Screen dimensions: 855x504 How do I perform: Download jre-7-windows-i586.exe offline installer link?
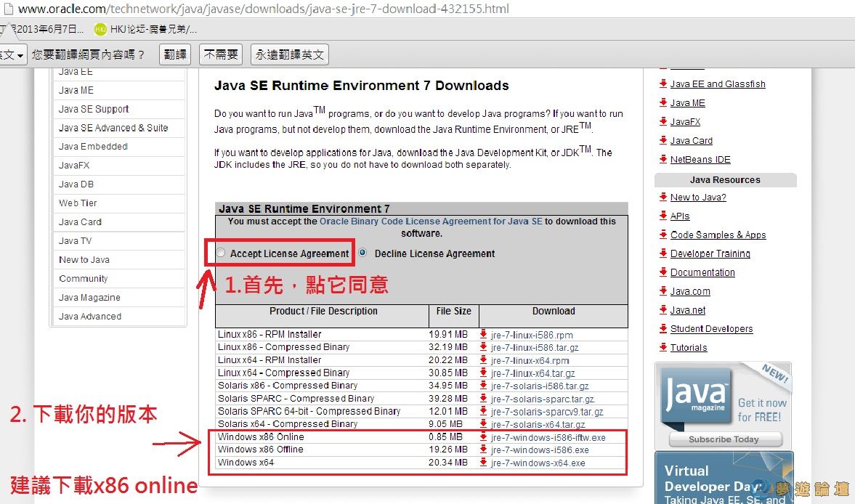(539, 450)
